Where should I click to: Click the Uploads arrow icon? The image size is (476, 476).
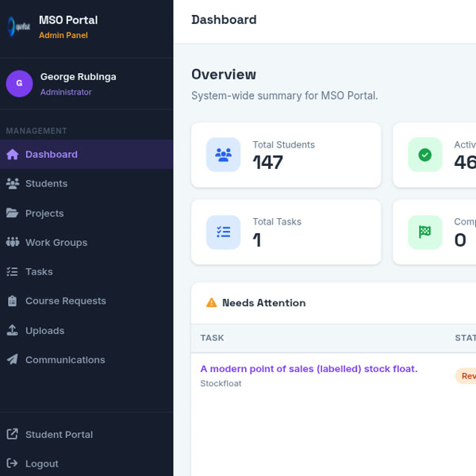point(12,330)
